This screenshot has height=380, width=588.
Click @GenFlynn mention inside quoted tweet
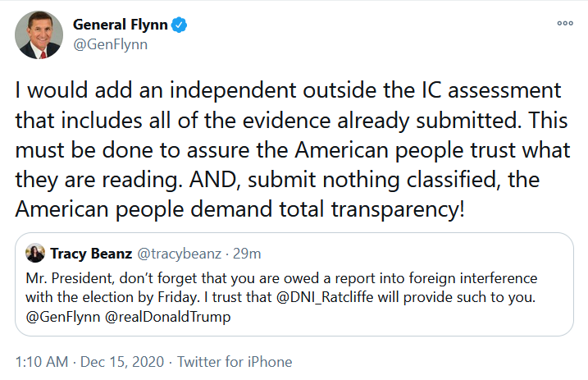tap(63, 317)
